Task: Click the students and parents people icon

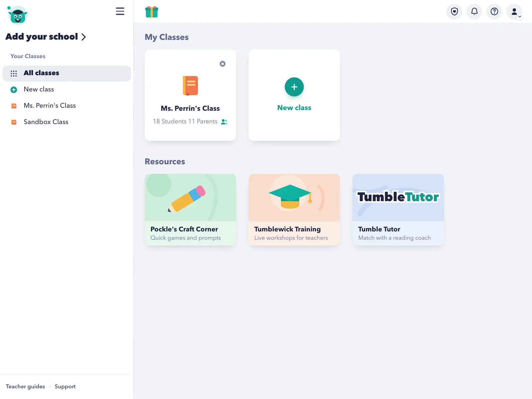Action: (224, 122)
